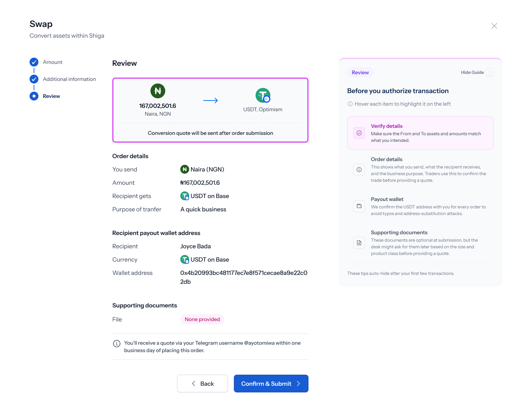Click the tips auto-hide footer note
Viewport: 532px width, 419px height.
pyautogui.click(x=401, y=273)
